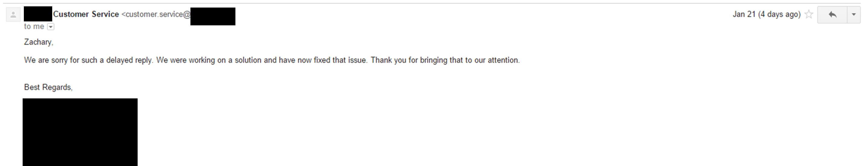The height and width of the screenshot is (166, 868).
Task: Click the "to me" recipient text
Action: (x=34, y=26)
